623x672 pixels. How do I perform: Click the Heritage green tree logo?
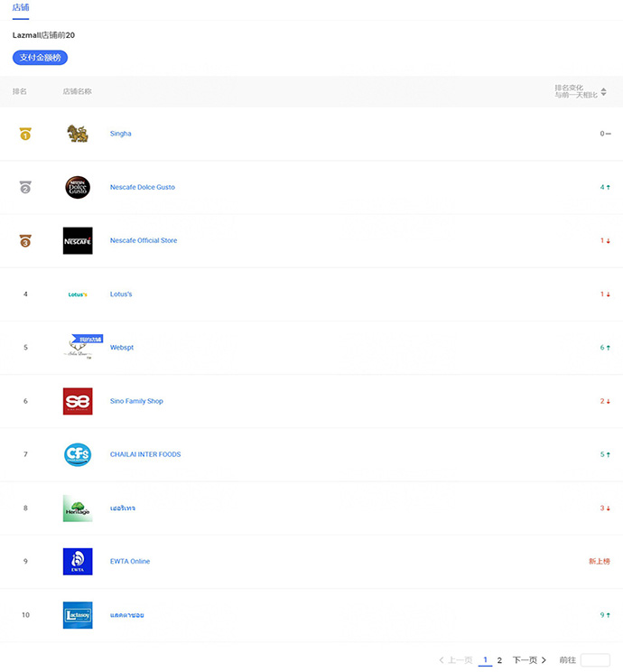pos(78,509)
